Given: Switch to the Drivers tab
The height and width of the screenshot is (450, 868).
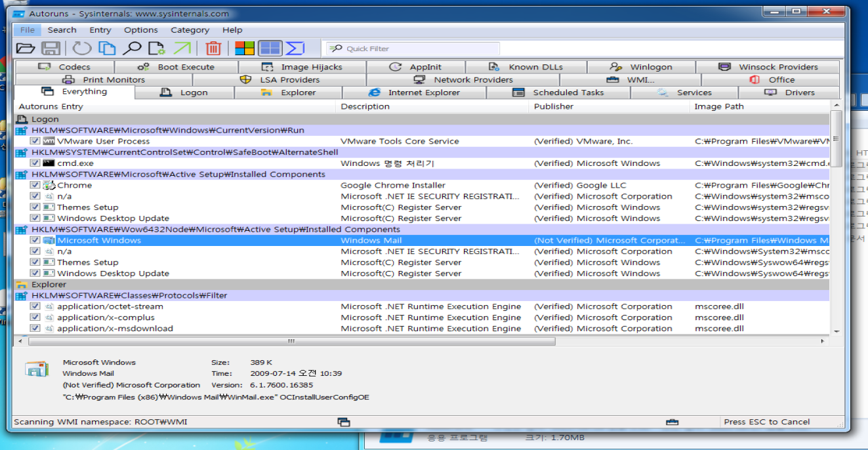Looking at the screenshot, I should (x=789, y=92).
